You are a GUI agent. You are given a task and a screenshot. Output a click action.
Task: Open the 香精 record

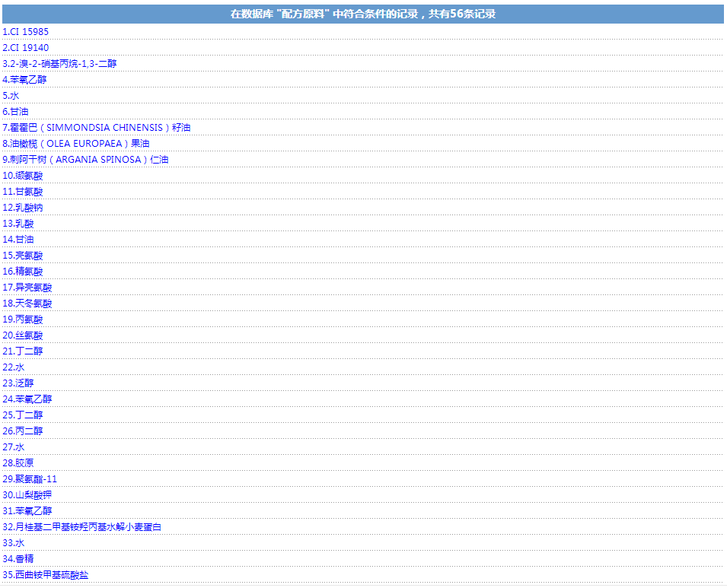(18, 559)
